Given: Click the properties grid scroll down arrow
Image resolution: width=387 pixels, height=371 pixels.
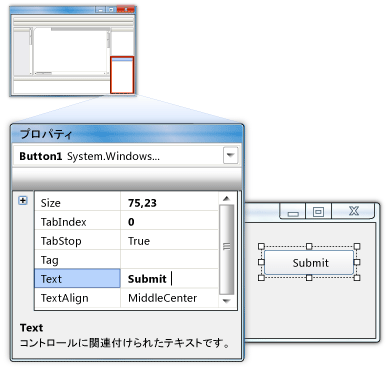Looking at the screenshot, I should [227, 301].
